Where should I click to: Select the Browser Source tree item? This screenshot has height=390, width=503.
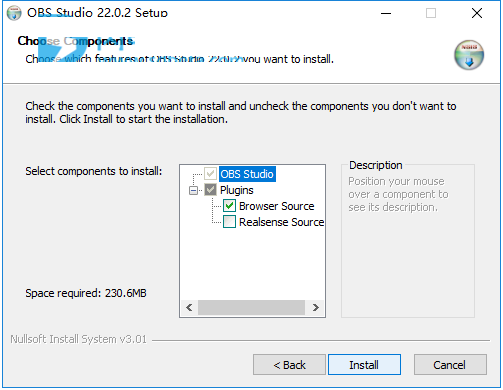click(x=277, y=206)
